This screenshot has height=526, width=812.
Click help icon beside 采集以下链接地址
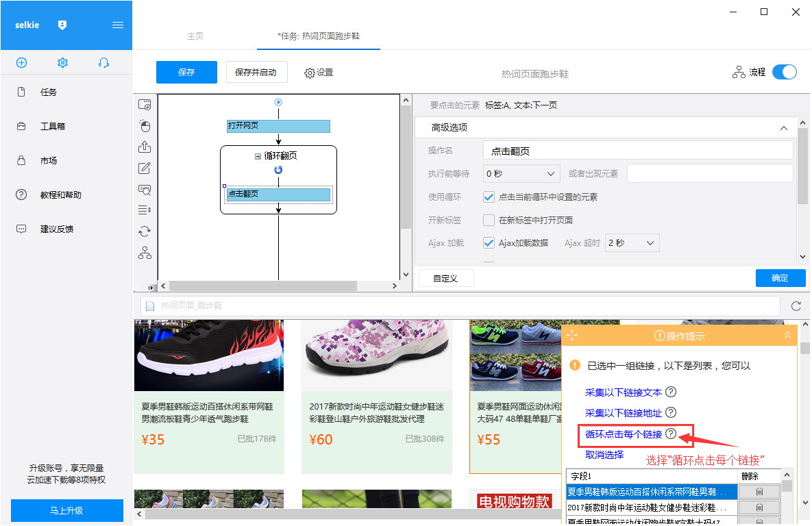pos(671,412)
